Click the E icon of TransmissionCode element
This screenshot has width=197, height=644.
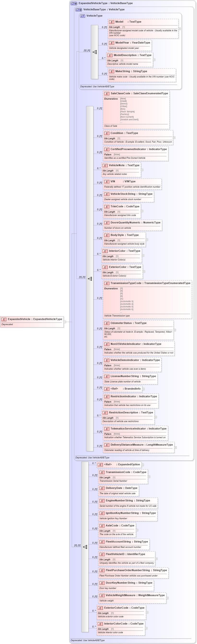tap(102, 472)
